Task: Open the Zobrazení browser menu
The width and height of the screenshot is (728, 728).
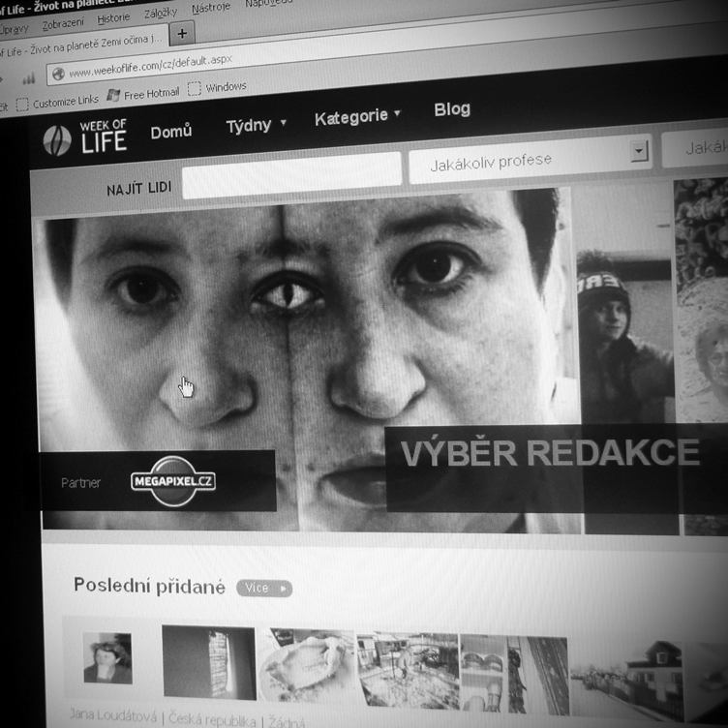Action: click(x=63, y=23)
